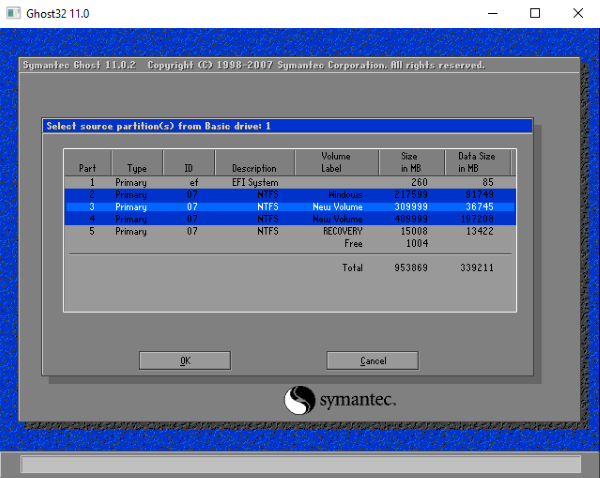The image size is (600, 478).
Task: Click the Part column header
Action: (x=88, y=163)
